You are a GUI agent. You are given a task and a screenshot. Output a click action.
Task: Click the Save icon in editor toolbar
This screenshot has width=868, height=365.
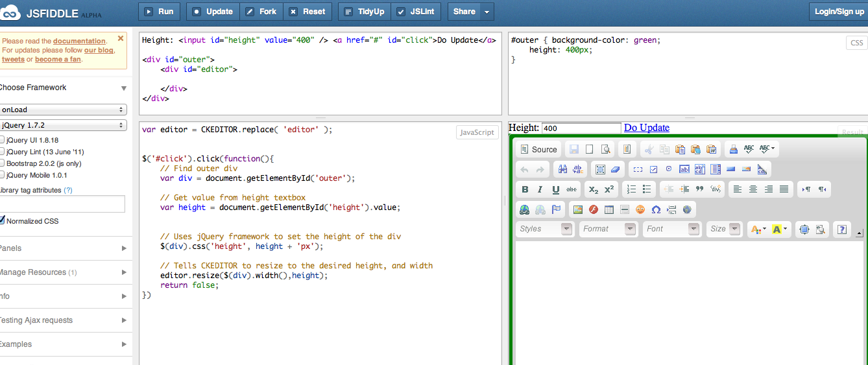pyautogui.click(x=573, y=149)
